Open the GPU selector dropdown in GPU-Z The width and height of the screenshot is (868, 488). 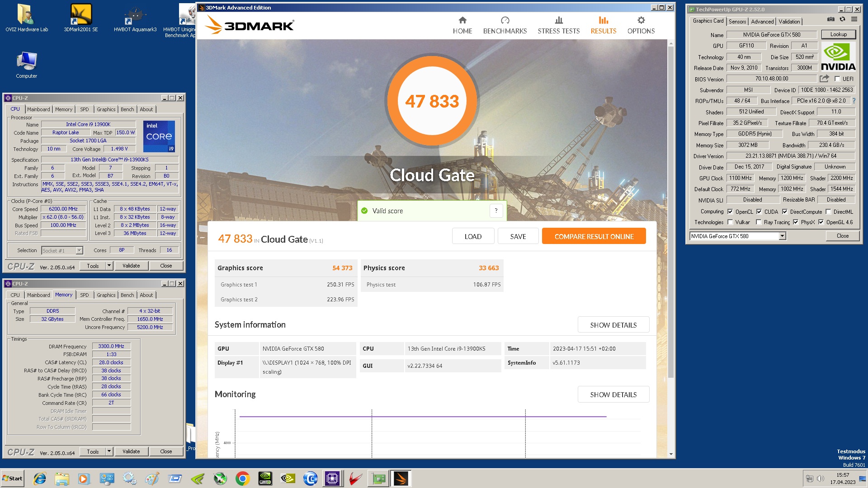(783, 236)
